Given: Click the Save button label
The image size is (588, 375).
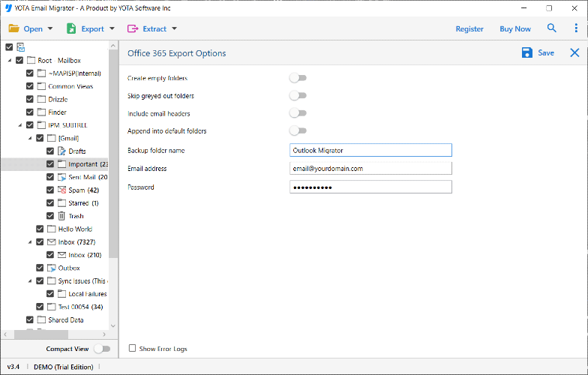Looking at the screenshot, I should coord(546,52).
